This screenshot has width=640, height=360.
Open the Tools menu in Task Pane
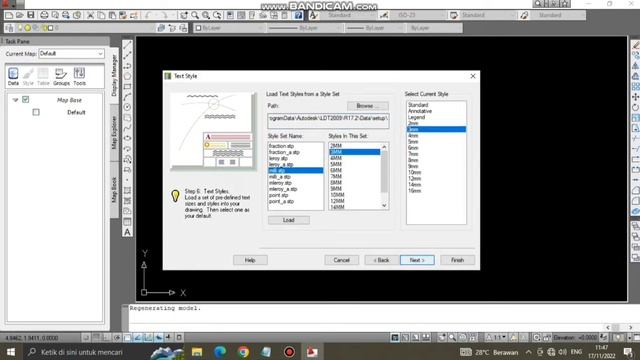tap(80, 77)
